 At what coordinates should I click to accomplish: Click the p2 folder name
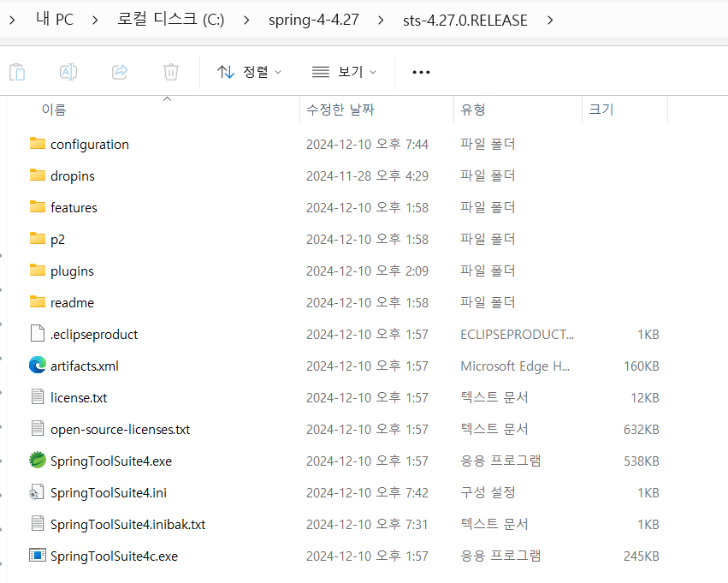57,240
